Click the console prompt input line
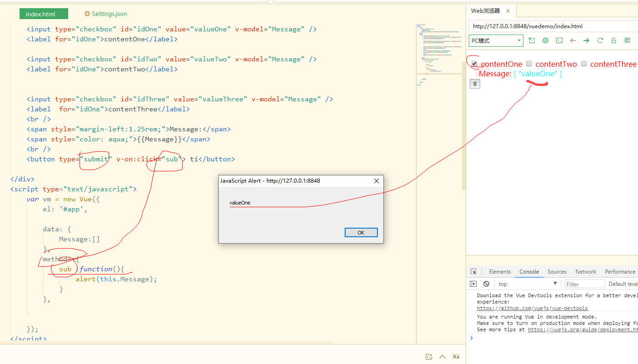 coord(555,338)
